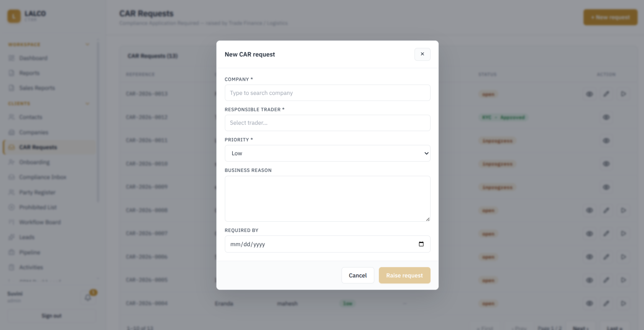Focus the company search field

coord(327,93)
